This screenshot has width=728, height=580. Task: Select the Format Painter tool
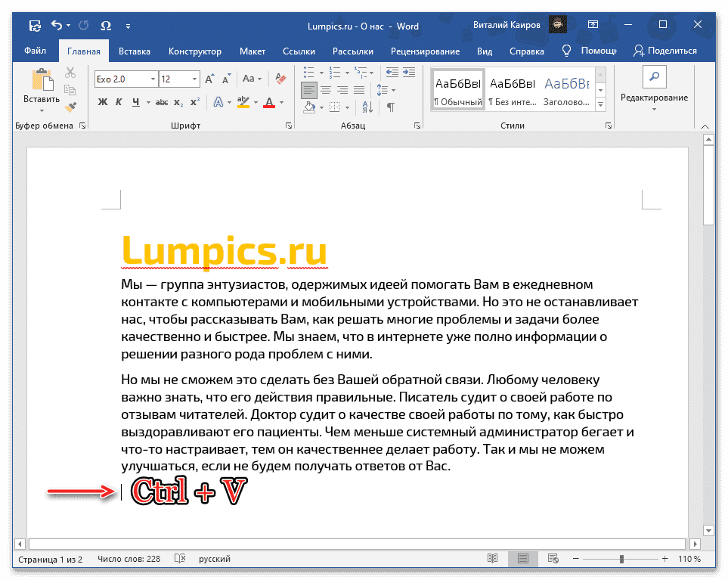click(x=71, y=105)
